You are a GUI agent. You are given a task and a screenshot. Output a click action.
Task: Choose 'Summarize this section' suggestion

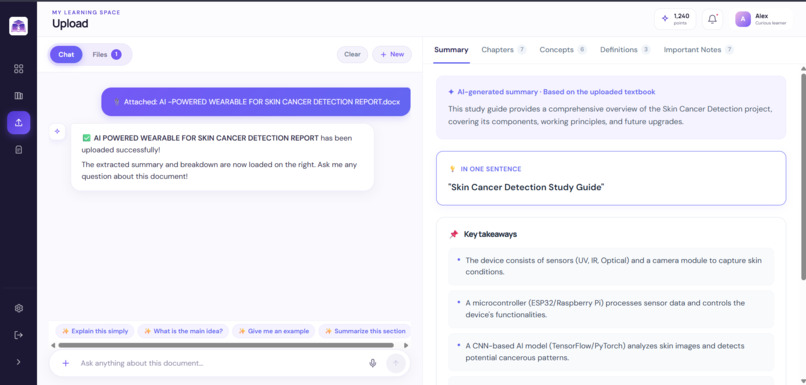tap(365, 331)
